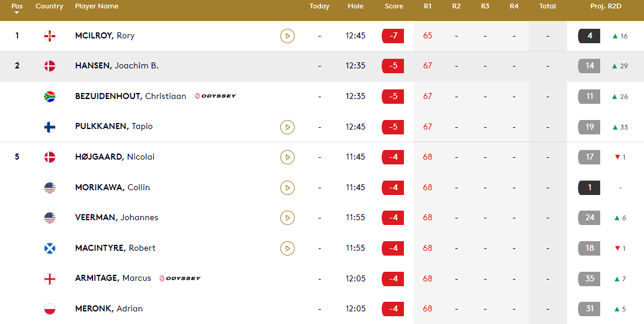Click the Score column header
This screenshot has height=324, width=644.
[394, 6]
